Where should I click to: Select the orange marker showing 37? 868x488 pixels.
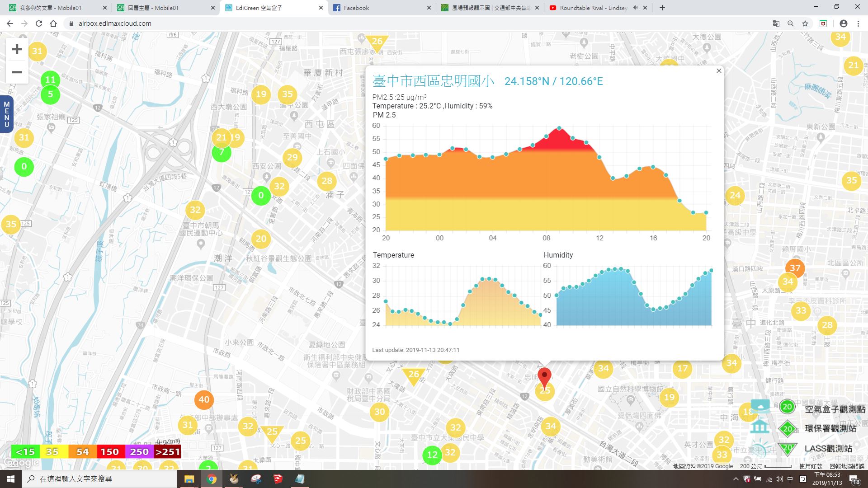(x=795, y=268)
